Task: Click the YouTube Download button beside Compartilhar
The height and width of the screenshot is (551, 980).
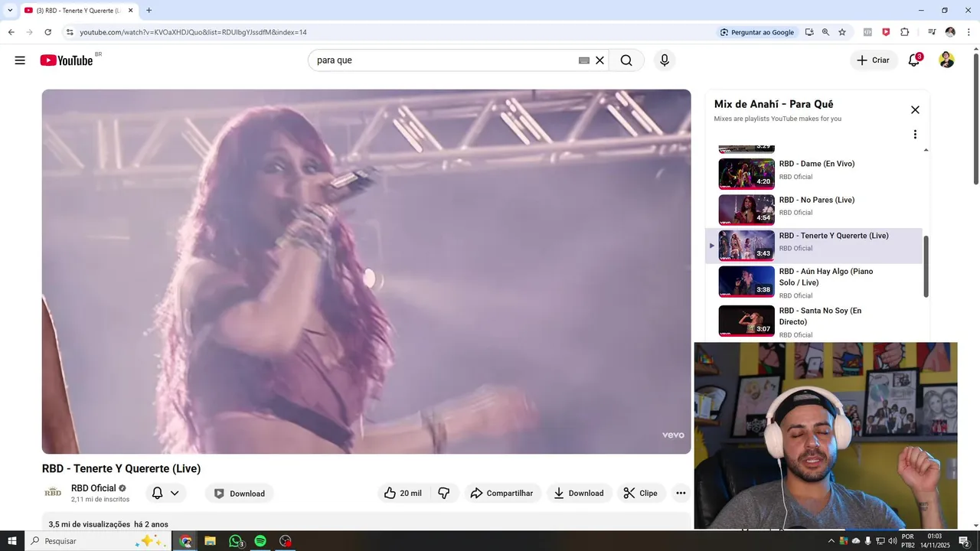Action: click(x=579, y=494)
